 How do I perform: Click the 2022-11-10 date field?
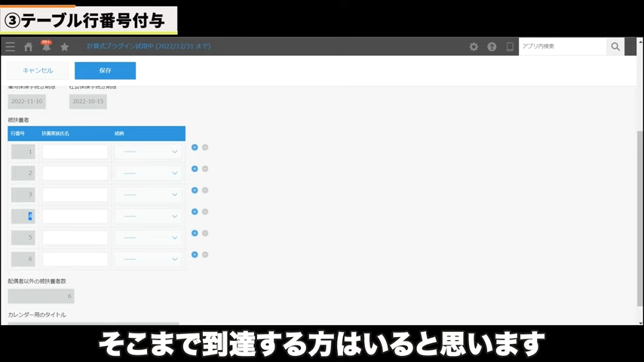[26, 102]
